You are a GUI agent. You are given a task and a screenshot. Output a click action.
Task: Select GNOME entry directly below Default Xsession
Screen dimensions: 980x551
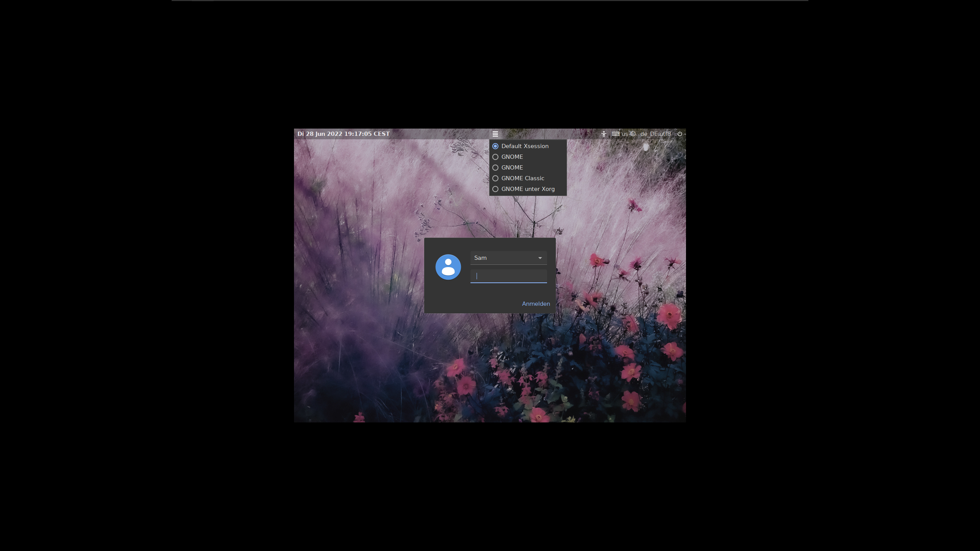click(x=512, y=157)
